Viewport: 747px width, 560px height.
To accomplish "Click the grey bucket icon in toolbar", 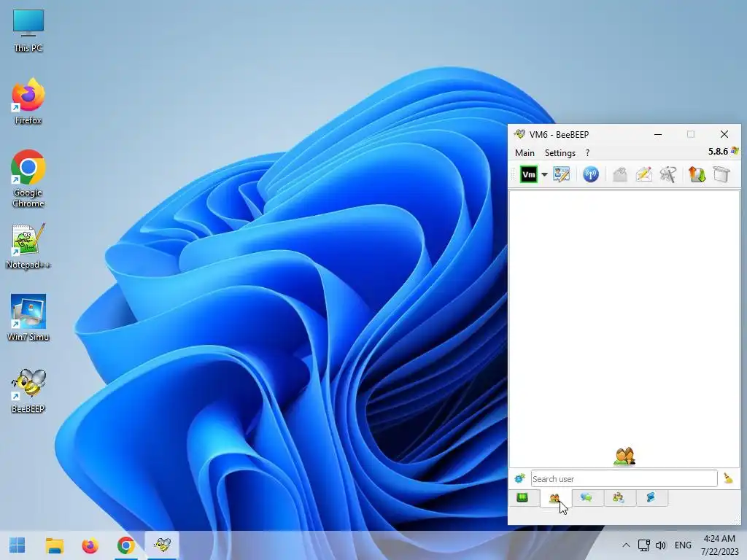I will pos(721,174).
